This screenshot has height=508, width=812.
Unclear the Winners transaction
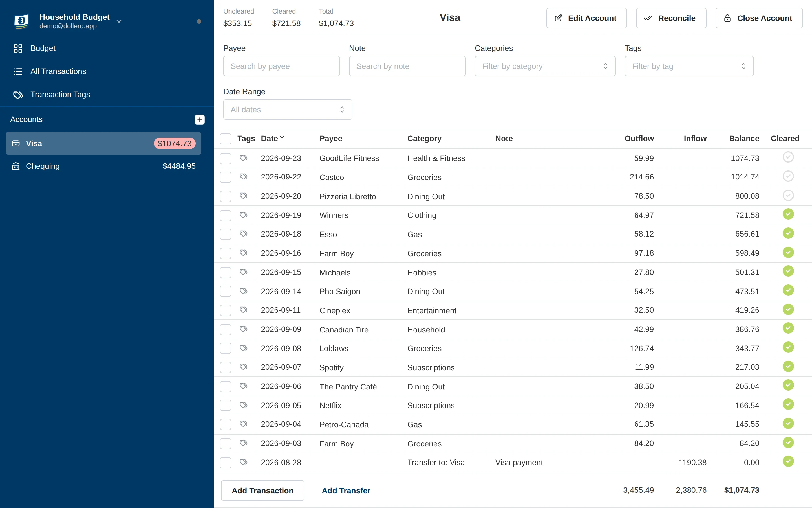[788, 214]
